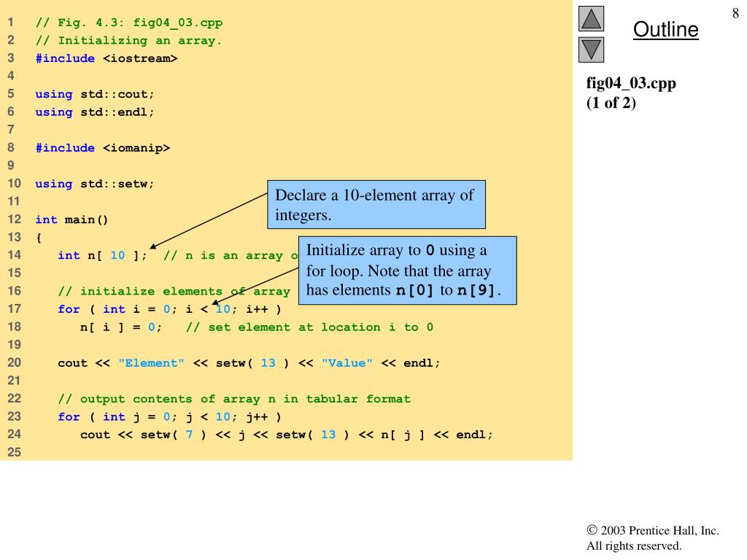Click the fig04_03.cpp (1 of 2) title
Image resolution: width=747 pixels, height=560 pixels.
coord(631,93)
